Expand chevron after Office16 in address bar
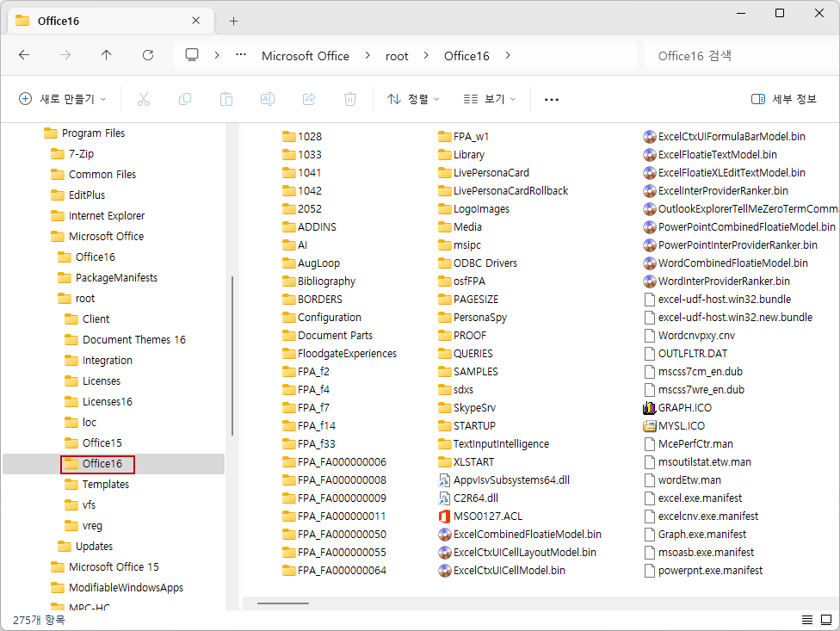 (507, 55)
